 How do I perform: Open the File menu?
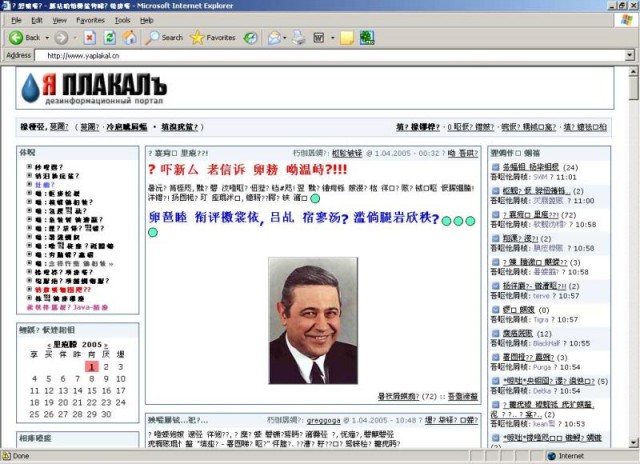click(16, 20)
